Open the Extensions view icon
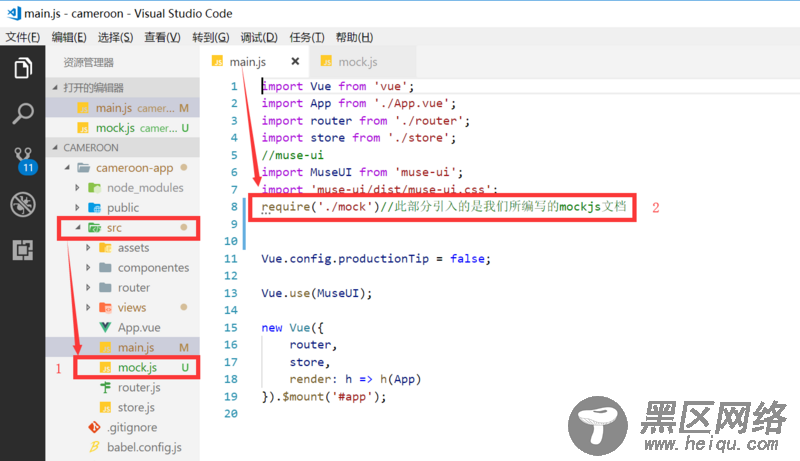 point(23,250)
